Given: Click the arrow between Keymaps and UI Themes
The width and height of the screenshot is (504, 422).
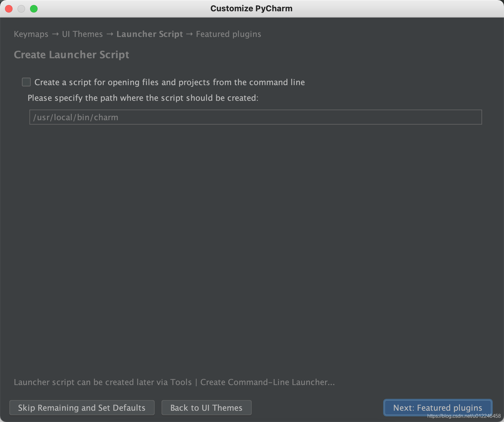Looking at the screenshot, I should coord(55,34).
